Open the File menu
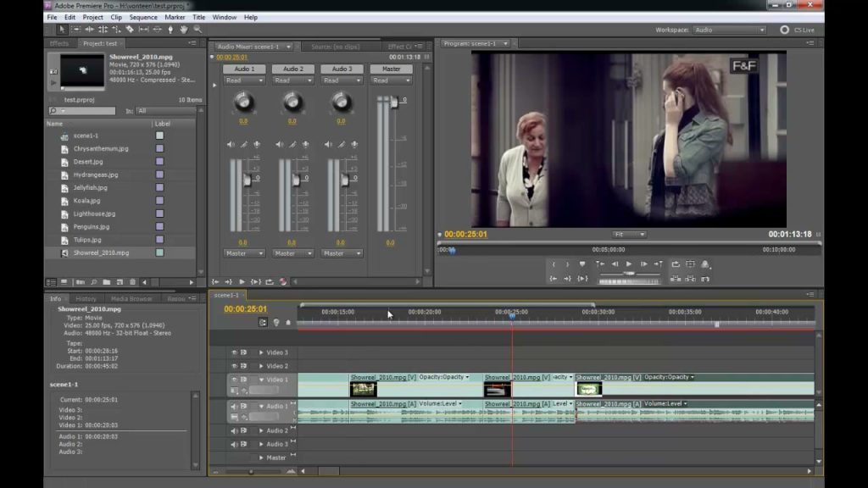The width and height of the screenshot is (868, 488). click(x=52, y=17)
